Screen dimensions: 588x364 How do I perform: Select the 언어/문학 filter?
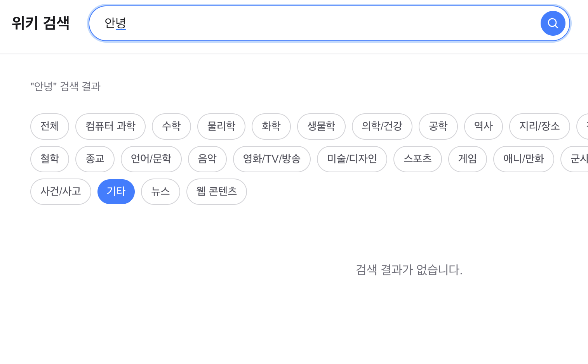click(151, 159)
